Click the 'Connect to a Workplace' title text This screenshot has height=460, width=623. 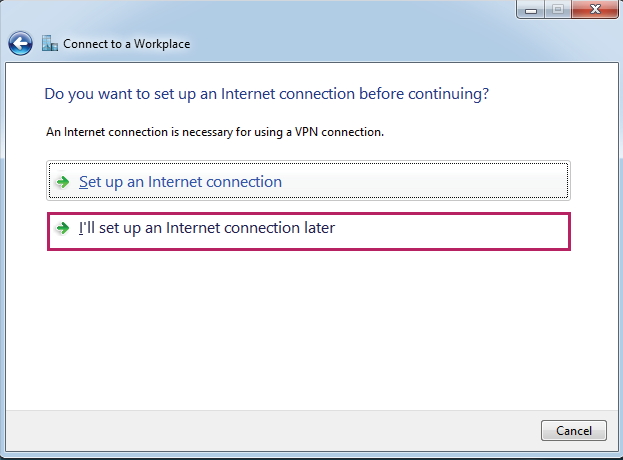click(x=126, y=44)
